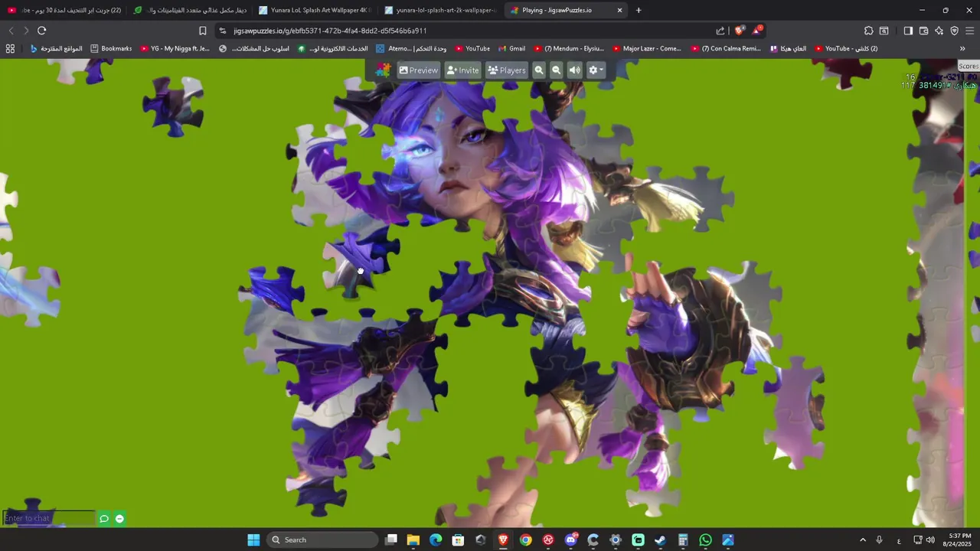The height and width of the screenshot is (551, 980).
Task: Open Task View from taskbar
Action: 391,540
